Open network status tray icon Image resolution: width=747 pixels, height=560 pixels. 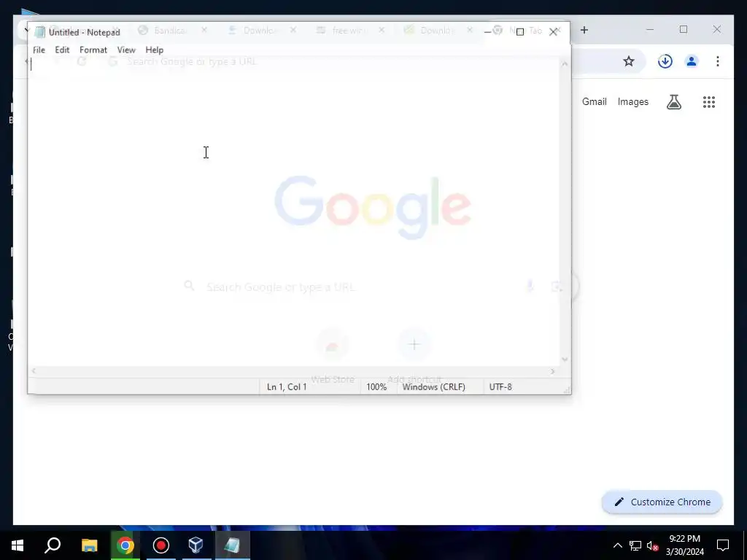click(x=635, y=545)
